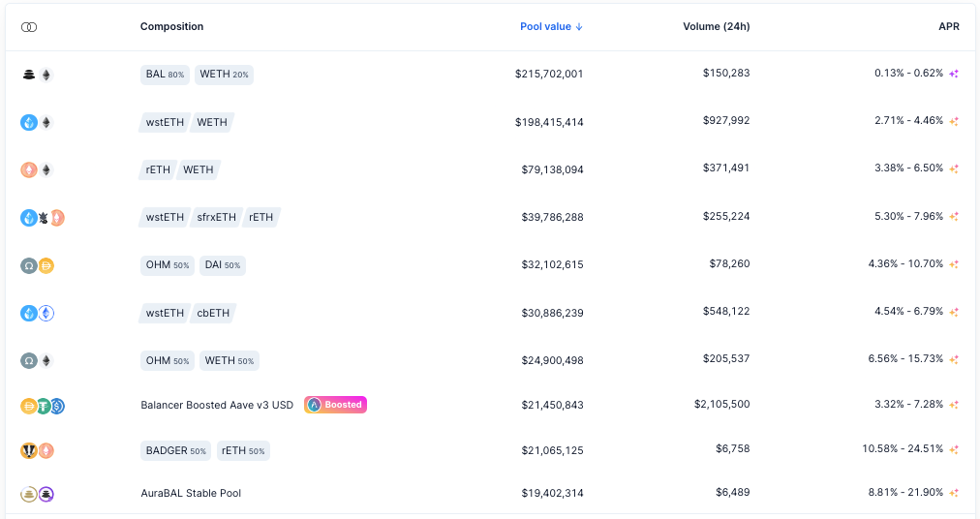Click the sfrxETH token icon in the wstETH/sfrxETH/rETH row
This screenshot has width=980, height=519.
pyautogui.click(x=44, y=218)
